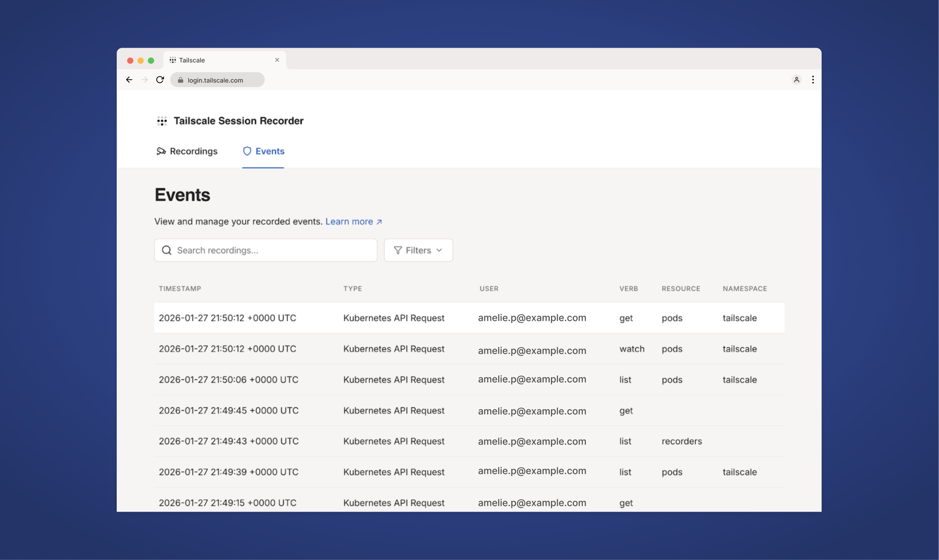The width and height of the screenshot is (939, 560).
Task: Click the TIMESTAMP column header
Action: (180, 289)
